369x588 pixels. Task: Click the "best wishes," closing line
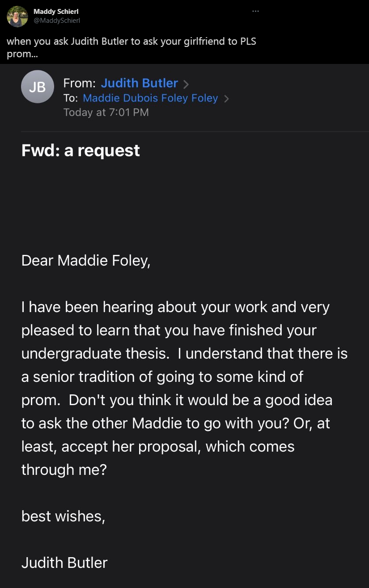click(x=63, y=516)
